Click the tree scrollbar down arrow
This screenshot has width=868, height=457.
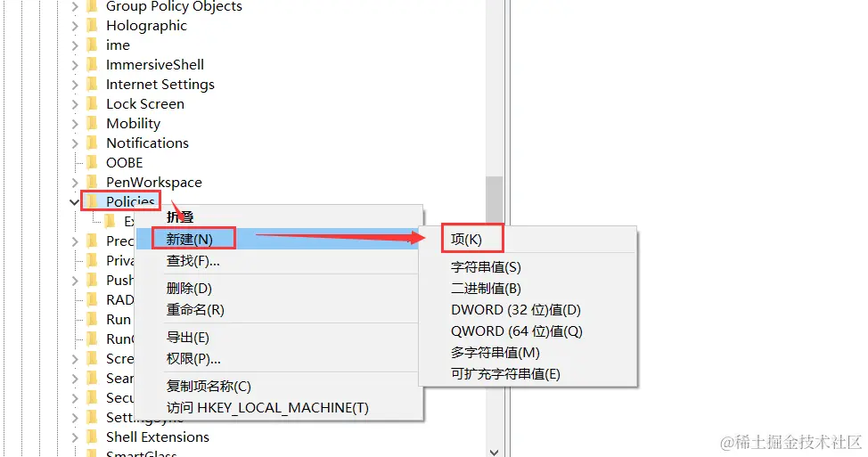[495, 452]
